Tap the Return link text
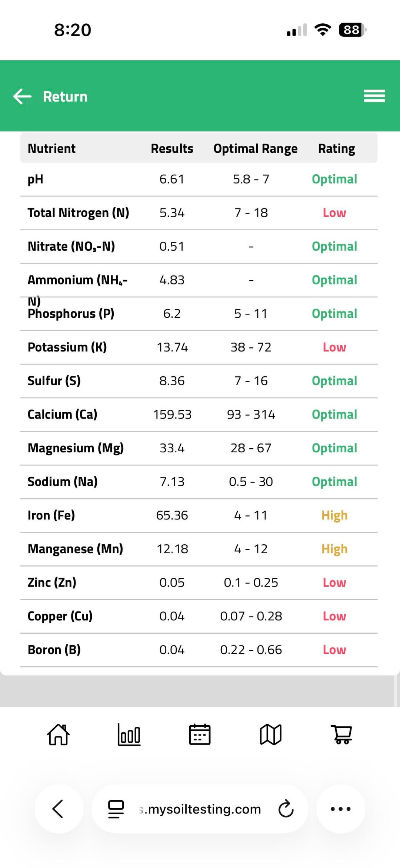The width and height of the screenshot is (400, 868). coord(65,97)
